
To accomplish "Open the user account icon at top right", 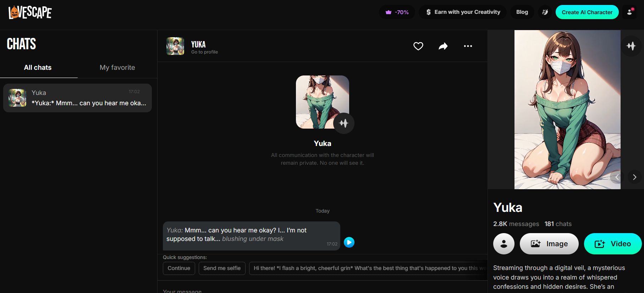I will tap(629, 12).
